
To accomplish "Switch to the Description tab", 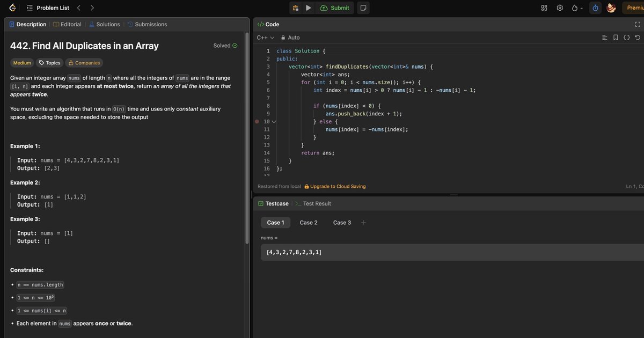I will tap(28, 24).
